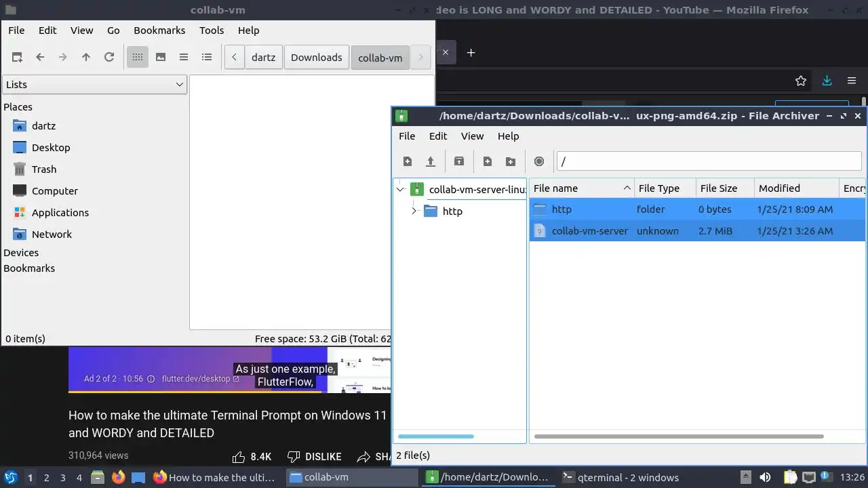Click collab-vm path button

[380, 58]
